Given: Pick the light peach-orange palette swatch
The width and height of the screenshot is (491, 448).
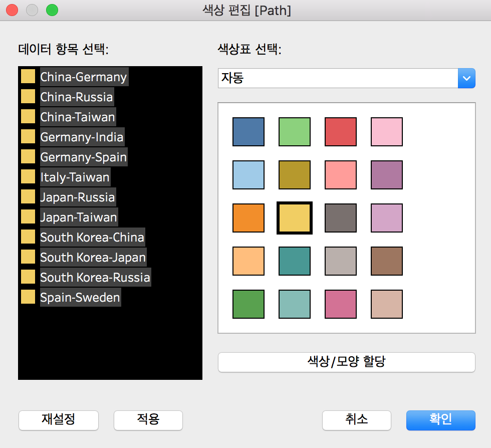Looking at the screenshot, I should tap(249, 261).
